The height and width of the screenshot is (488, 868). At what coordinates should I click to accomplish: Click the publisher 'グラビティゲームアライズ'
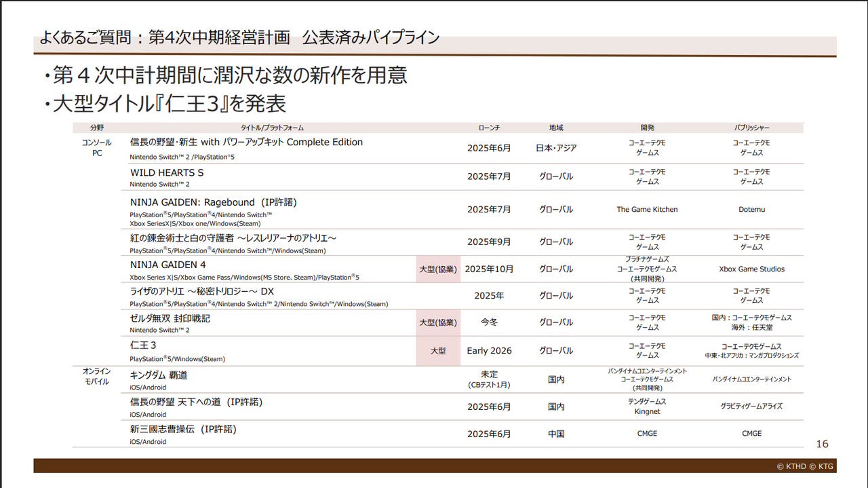(751, 407)
